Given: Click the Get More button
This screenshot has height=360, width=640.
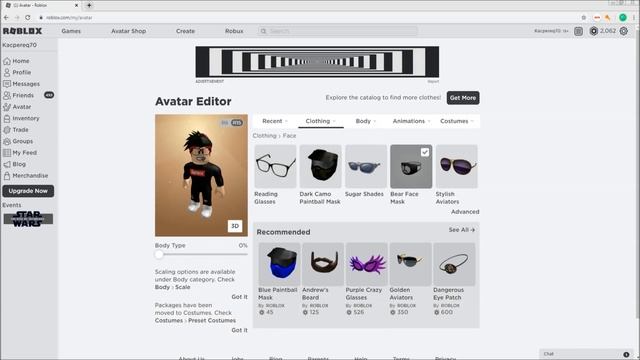Looking at the screenshot, I should [x=463, y=98].
